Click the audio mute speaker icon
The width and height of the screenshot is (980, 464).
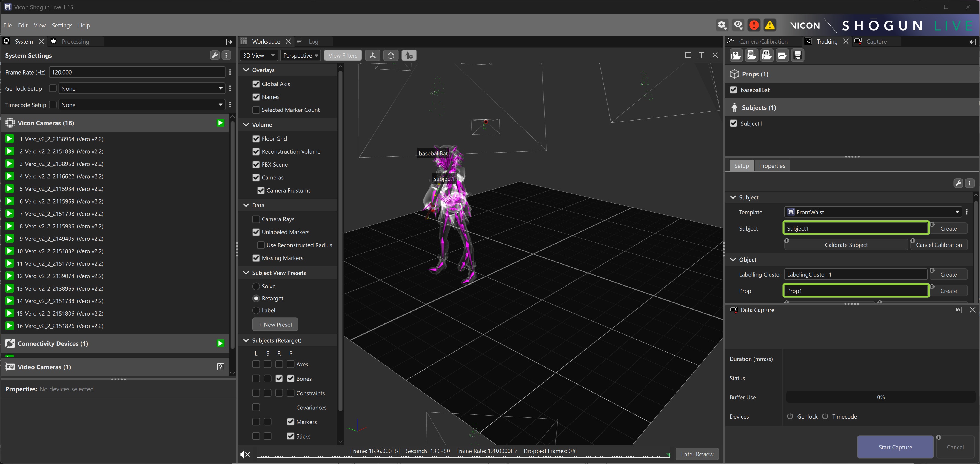click(245, 454)
